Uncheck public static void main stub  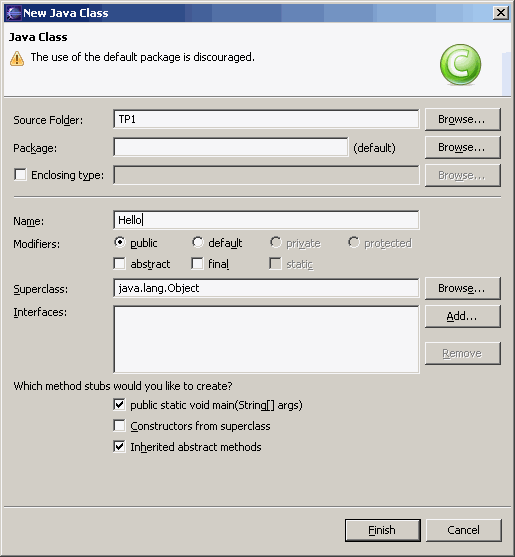pos(119,405)
